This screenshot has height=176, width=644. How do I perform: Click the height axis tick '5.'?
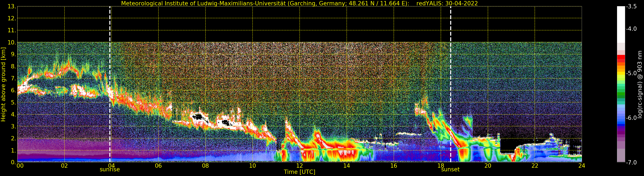point(13,102)
